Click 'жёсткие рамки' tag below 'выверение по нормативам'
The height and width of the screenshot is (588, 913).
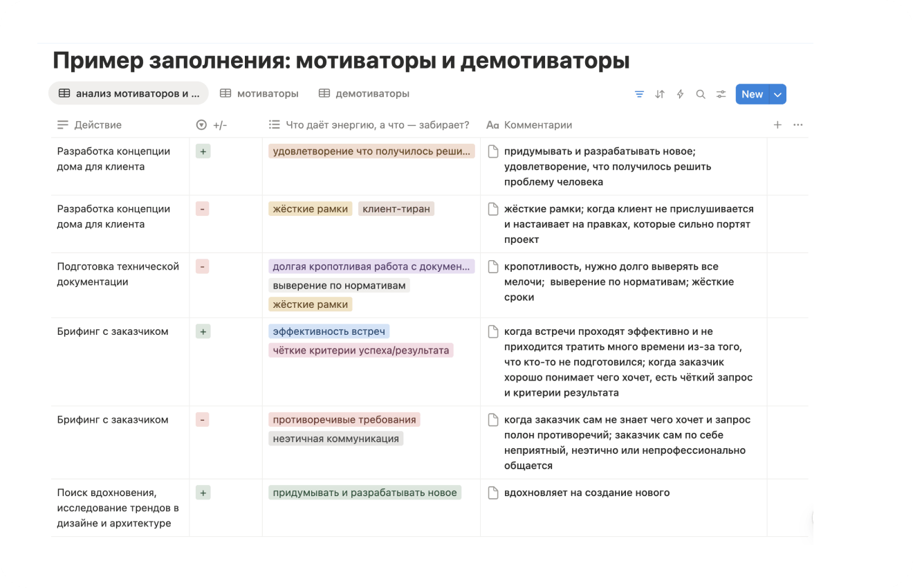311,304
